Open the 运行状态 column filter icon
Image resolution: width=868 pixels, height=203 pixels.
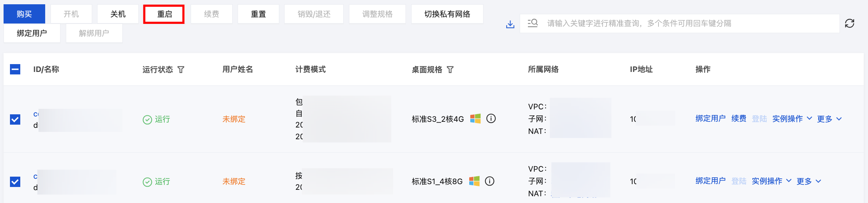pos(181,69)
